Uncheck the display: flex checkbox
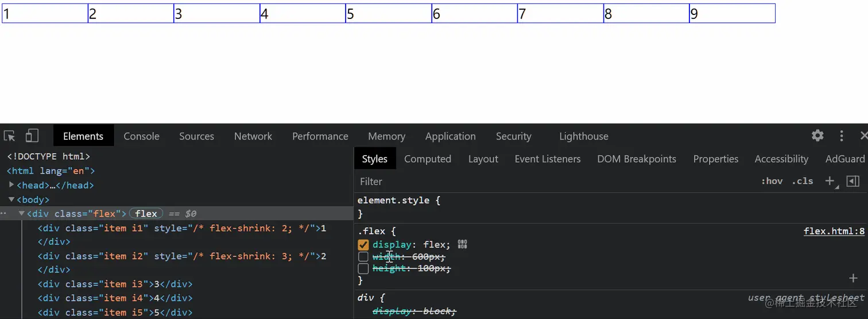 pos(363,245)
